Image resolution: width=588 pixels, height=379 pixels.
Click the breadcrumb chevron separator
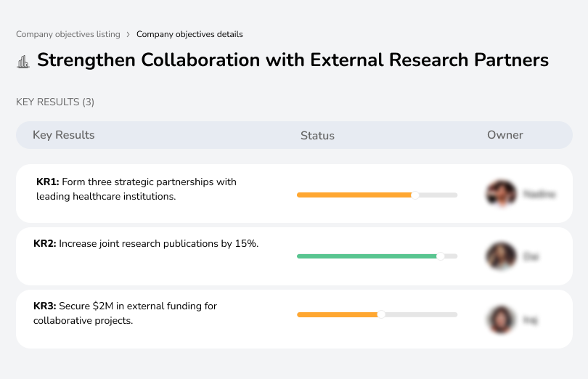tap(128, 35)
